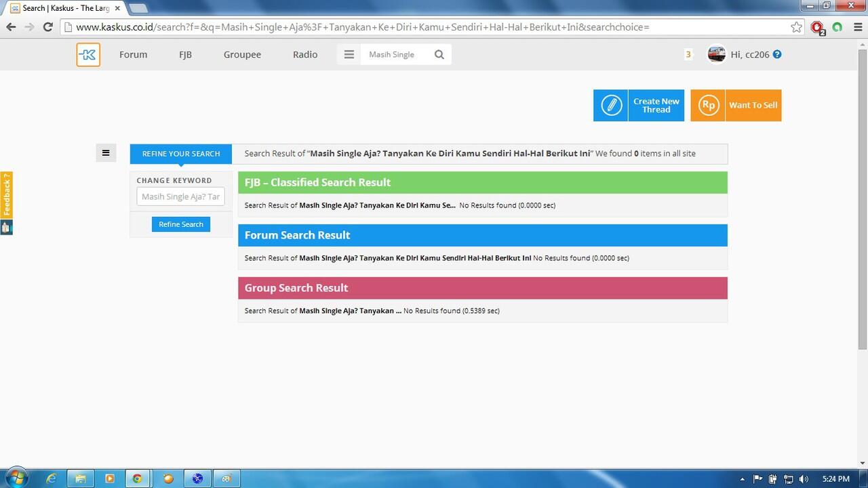
Task: Open the Groupee menu item
Action: click(x=242, y=55)
